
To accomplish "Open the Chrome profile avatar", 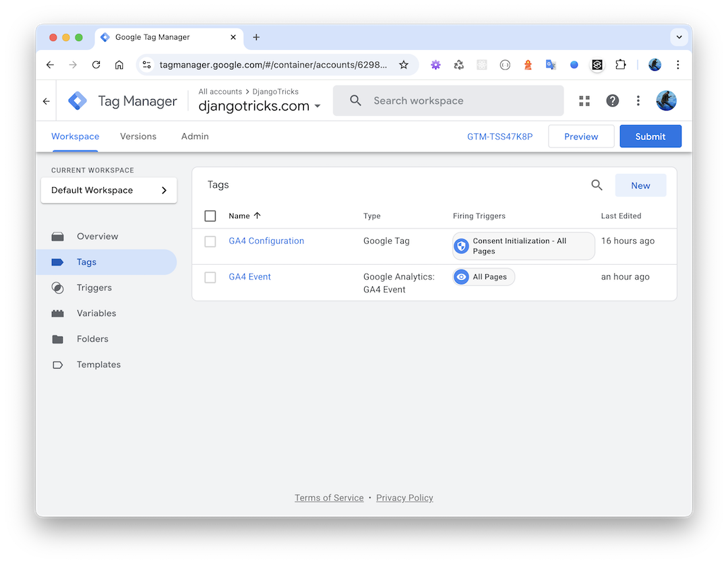I will click(x=655, y=65).
